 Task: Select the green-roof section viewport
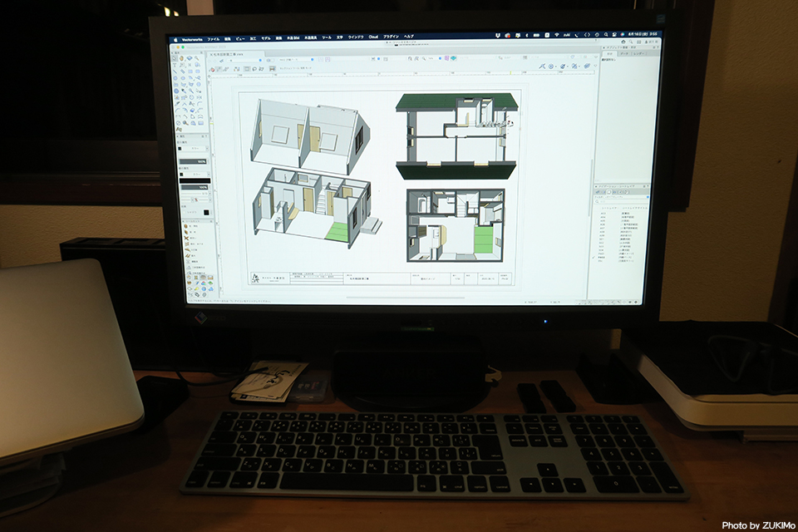point(457,136)
